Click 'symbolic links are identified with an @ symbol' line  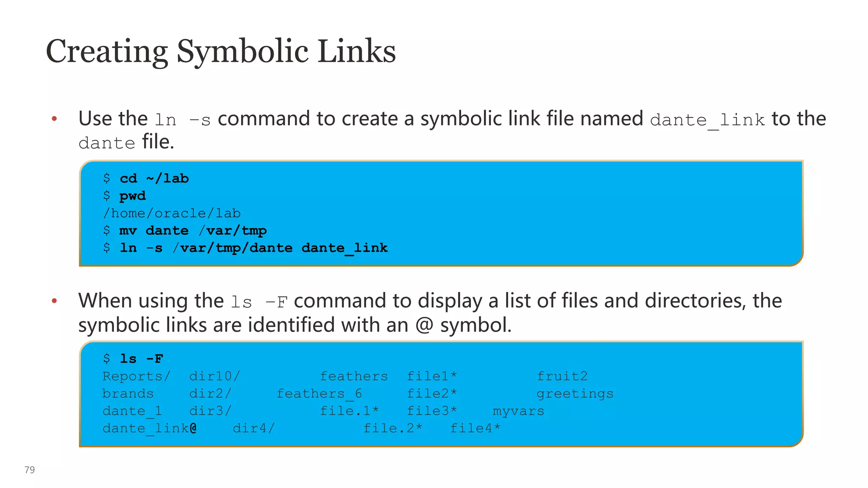(295, 325)
